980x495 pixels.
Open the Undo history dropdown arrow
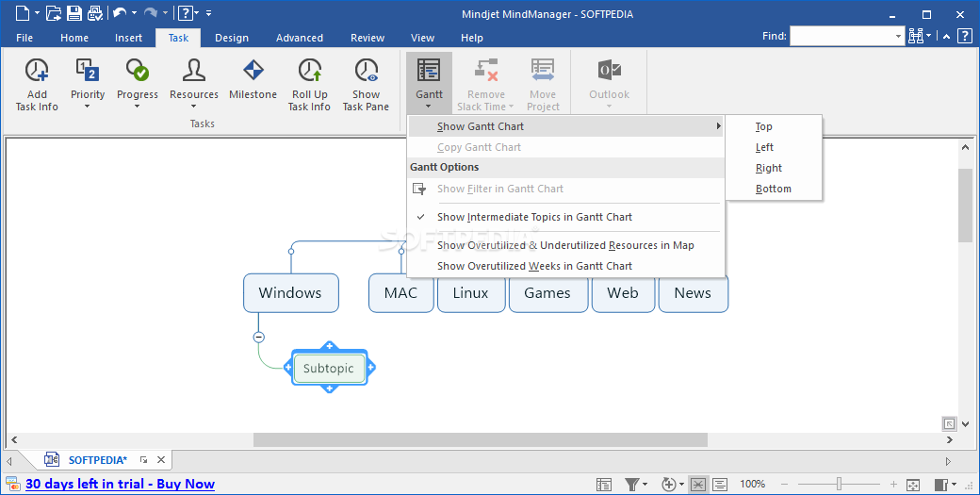click(x=134, y=12)
